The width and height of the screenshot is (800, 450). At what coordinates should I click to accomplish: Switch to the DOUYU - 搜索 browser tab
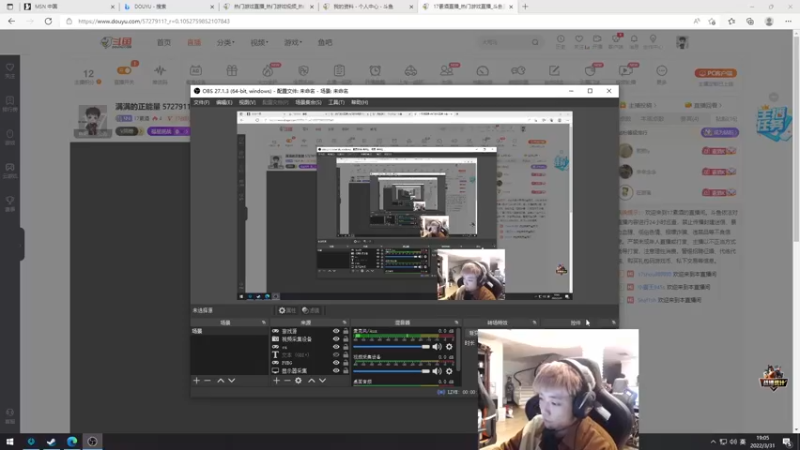coord(168,7)
